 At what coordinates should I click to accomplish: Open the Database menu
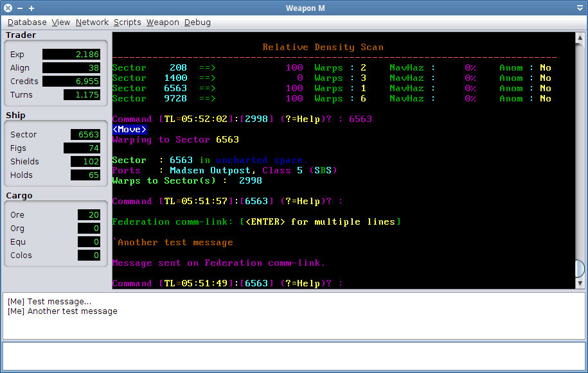tap(27, 22)
